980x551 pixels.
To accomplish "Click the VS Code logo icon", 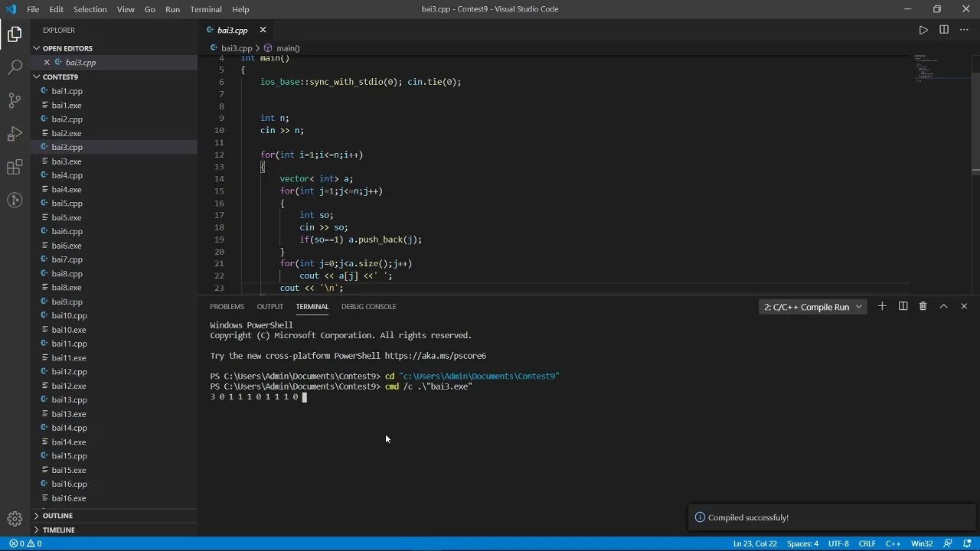I will 11,9.
